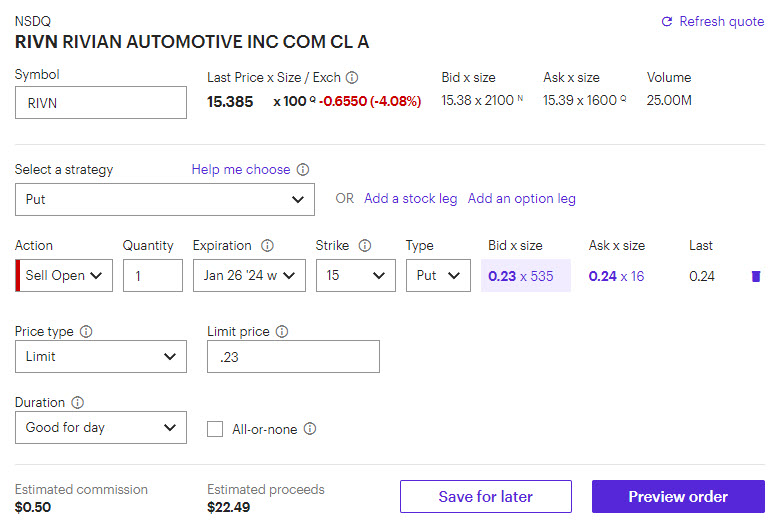
Task: Click info icon next to Strike label
Action: pos(365,246)
